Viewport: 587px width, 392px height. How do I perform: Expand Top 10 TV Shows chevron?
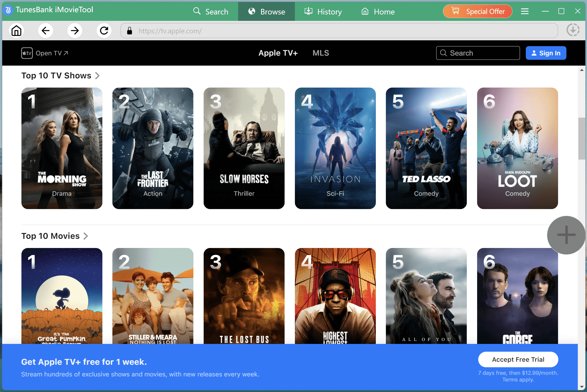point(97,76)
